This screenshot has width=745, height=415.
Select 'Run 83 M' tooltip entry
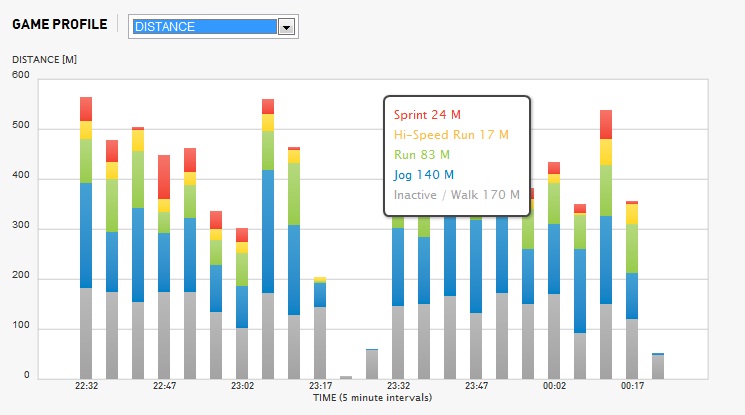(x=421, y=155)
